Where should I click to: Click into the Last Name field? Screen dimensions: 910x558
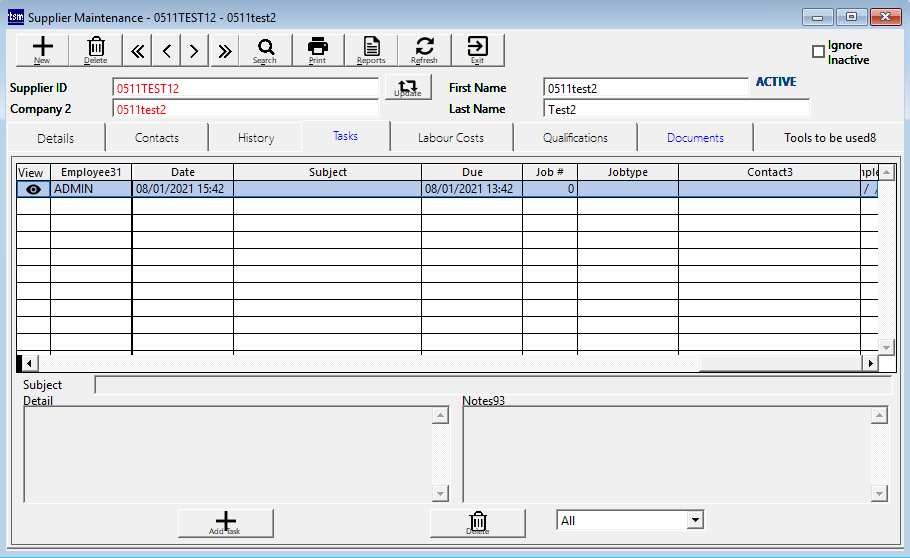676,109
